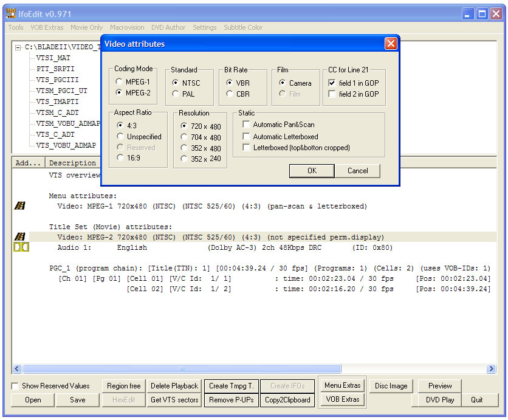Click the Preview button
Viewport: 508px width, 420px height.
click(x=440, y=386)
